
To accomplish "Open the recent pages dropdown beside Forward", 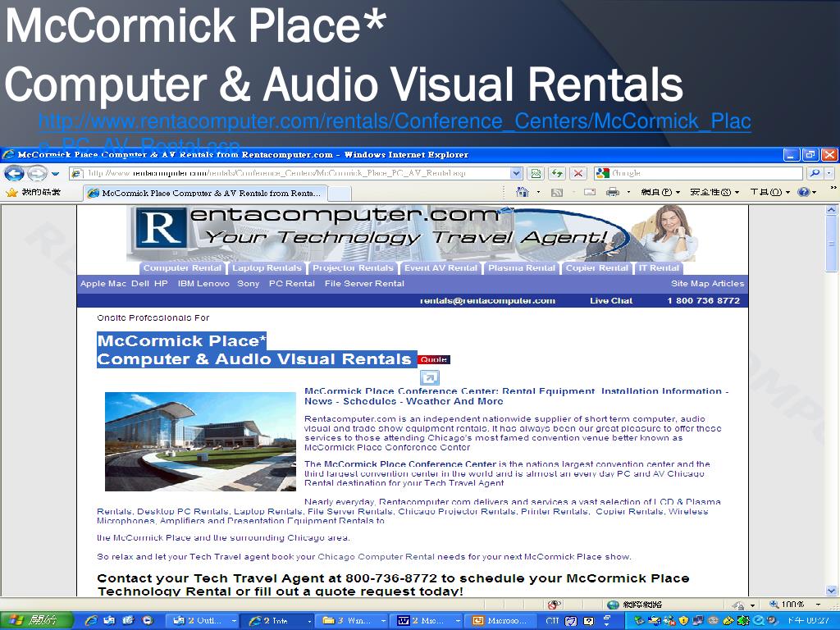I will [55, 174].
